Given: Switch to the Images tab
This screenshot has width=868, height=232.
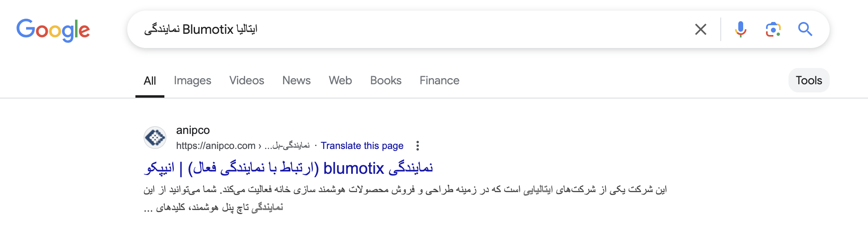Looking at the screenshot, I should (x=193, y=81).
